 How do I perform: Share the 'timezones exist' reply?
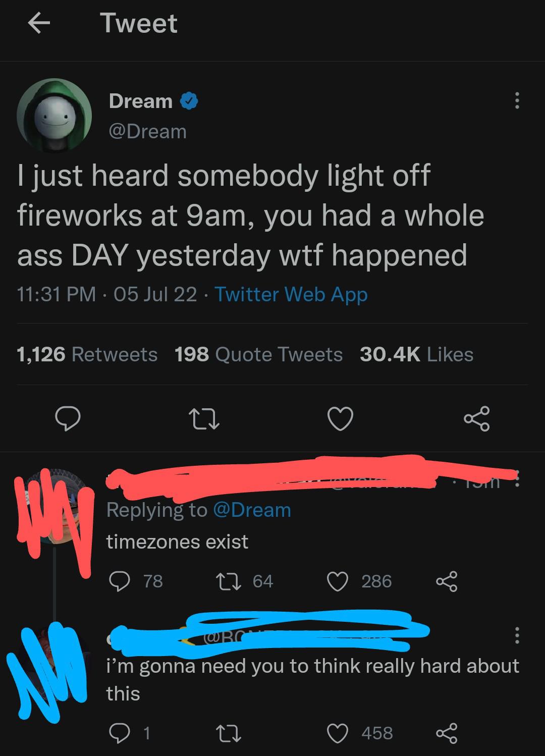446,581
